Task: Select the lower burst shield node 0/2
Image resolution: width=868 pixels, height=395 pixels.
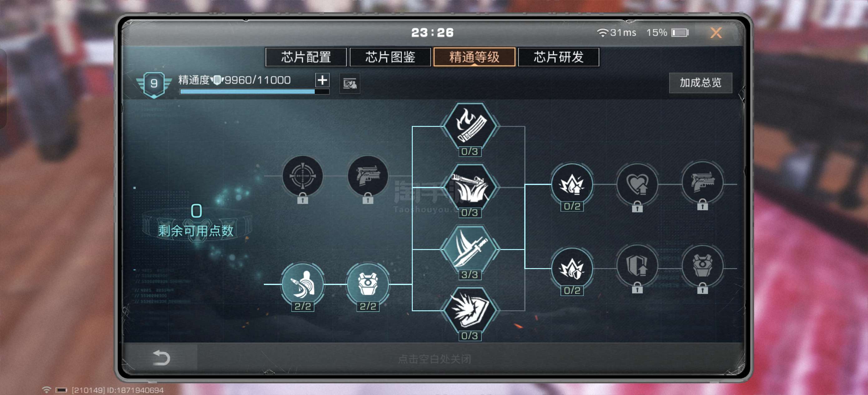Action: [571, 268]
